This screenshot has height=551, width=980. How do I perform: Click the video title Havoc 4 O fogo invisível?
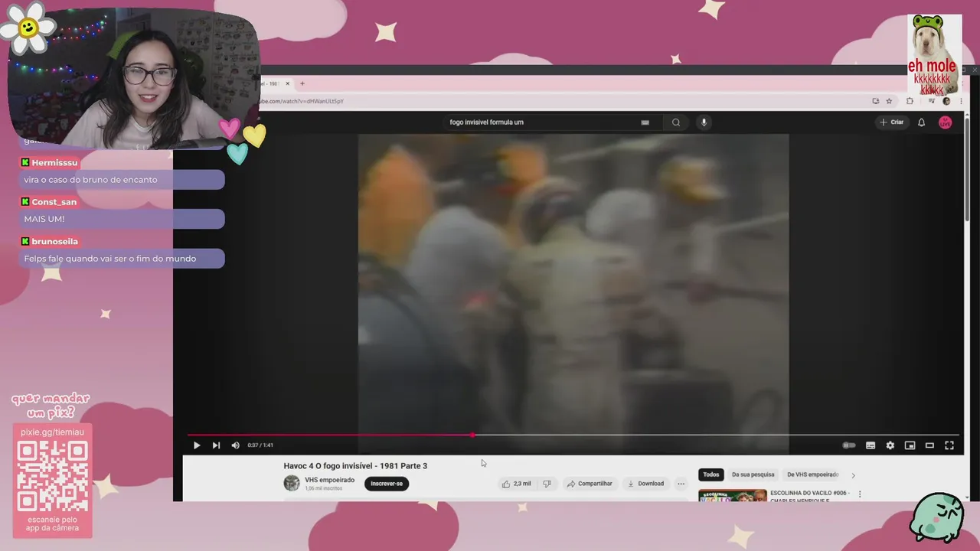(355, 466)
